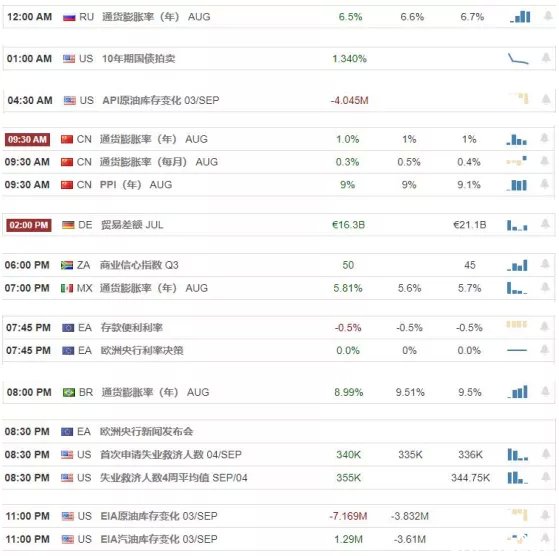Open US 10年期国债拍卖 event

point(139,58)
